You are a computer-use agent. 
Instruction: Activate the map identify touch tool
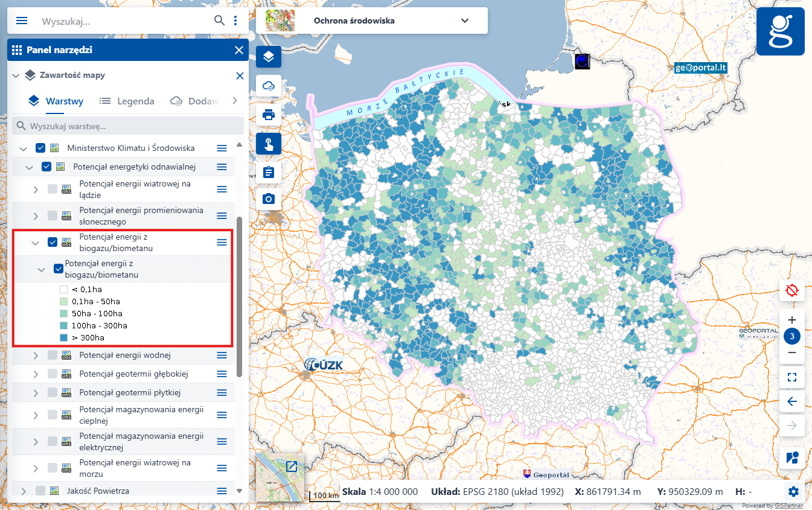pos(268,144)
